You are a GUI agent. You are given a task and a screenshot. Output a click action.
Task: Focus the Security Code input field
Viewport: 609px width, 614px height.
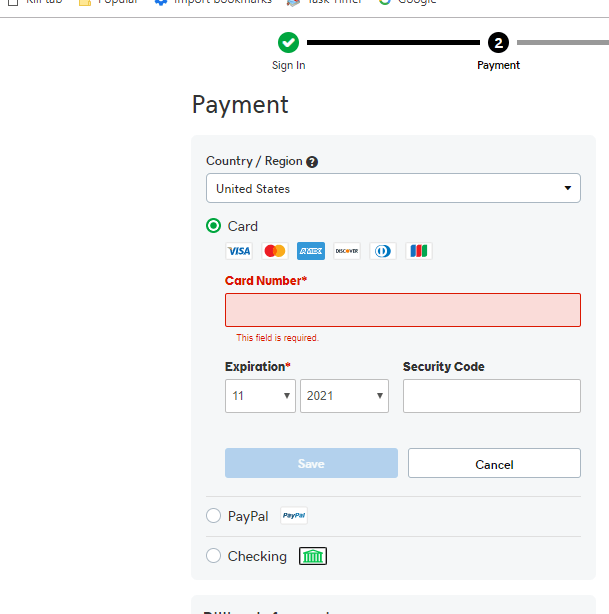pyautogui.click(x=492, y=396)
